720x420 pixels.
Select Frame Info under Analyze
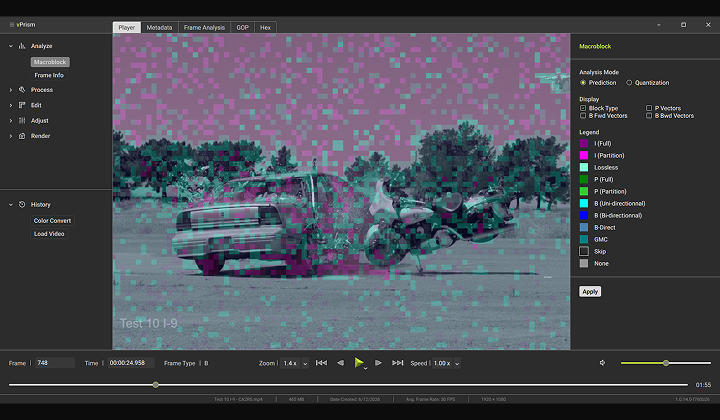49,75
